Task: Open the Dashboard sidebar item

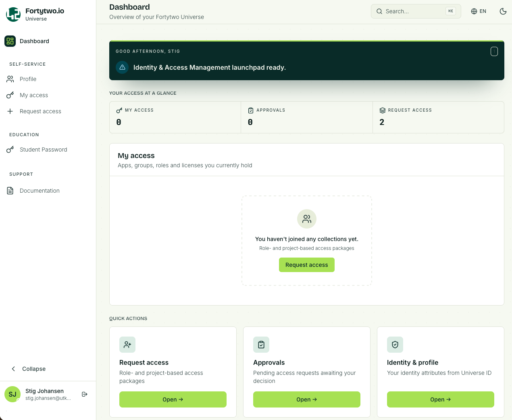Action: point(48,41)
